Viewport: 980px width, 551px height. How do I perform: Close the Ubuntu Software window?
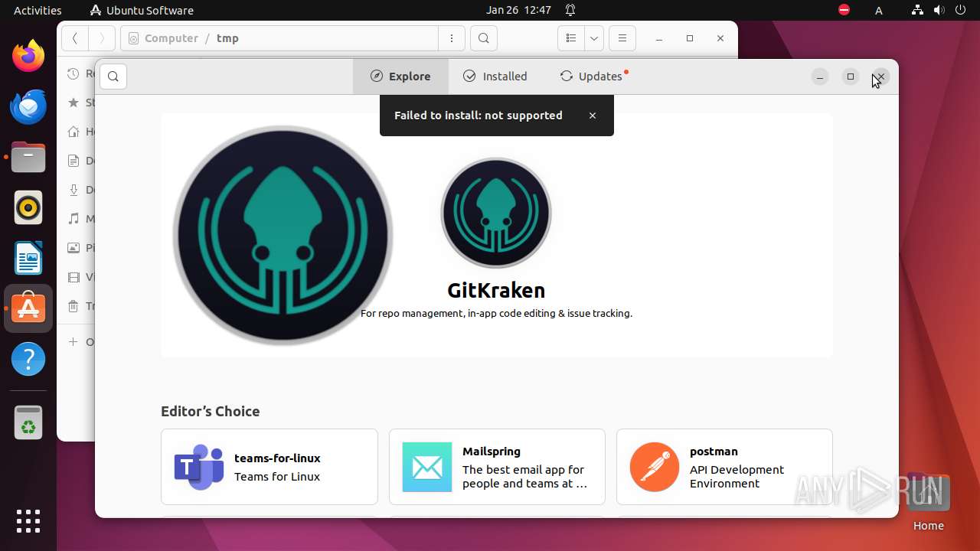pyautogui.click(x=880, y=77)
